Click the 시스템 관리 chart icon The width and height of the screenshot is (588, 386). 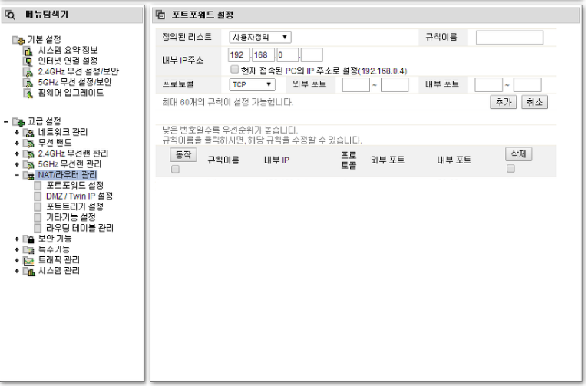28,272
